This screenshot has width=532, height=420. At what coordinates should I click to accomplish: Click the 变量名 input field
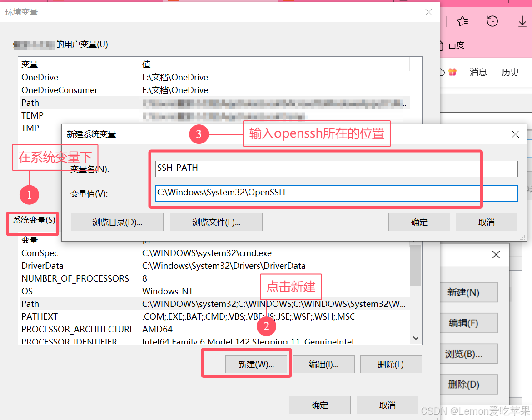(x=336, y=168)
